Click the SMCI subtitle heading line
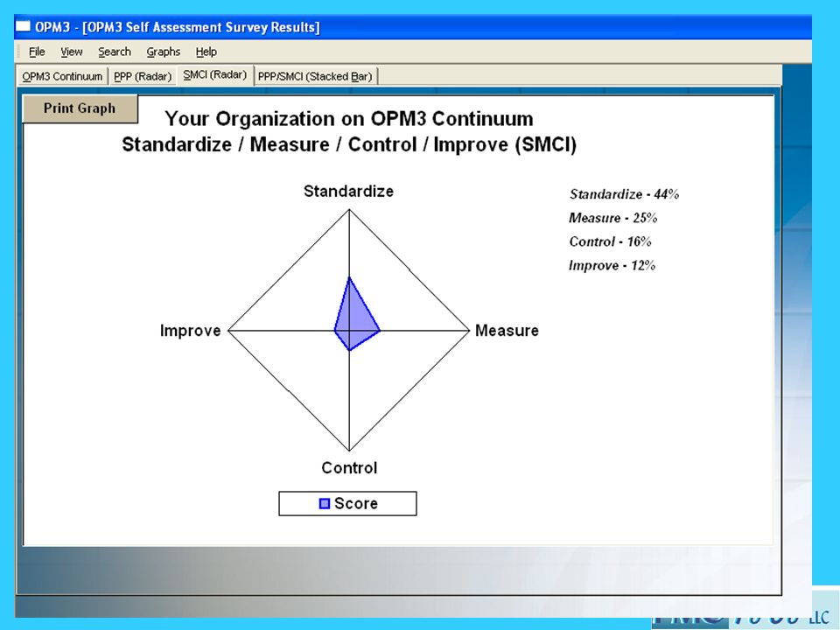Viewport: 840px width, 630px height. pos(349,144)
